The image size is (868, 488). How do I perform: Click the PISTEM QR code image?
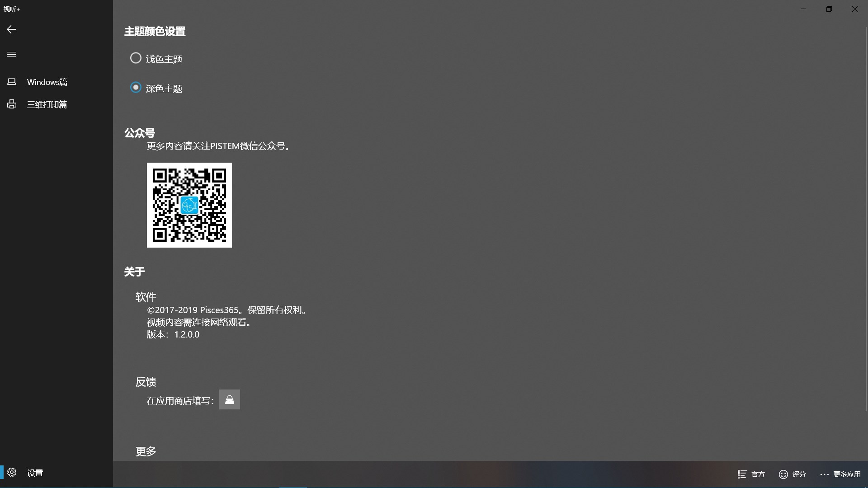click(189, 205)
